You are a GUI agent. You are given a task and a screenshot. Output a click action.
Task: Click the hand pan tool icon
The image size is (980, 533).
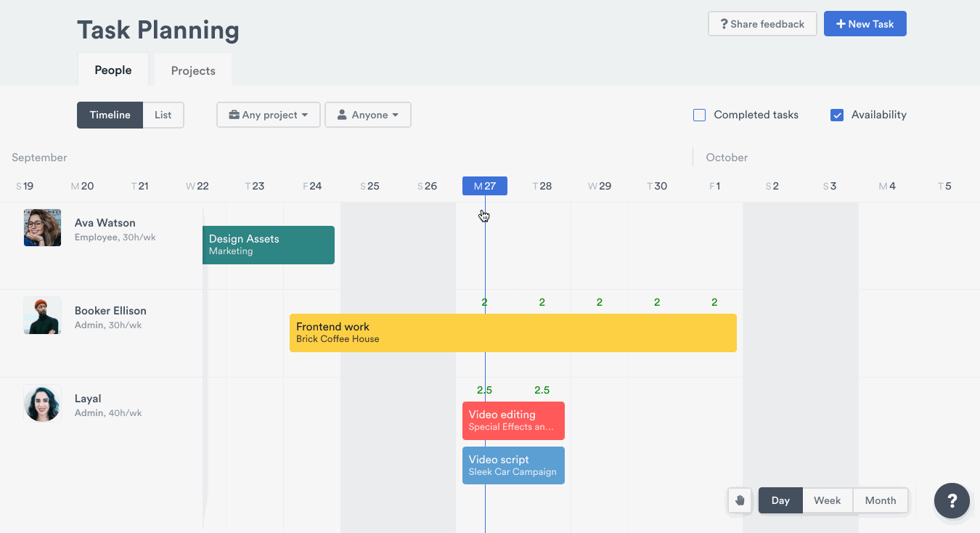tap(740, 500)
